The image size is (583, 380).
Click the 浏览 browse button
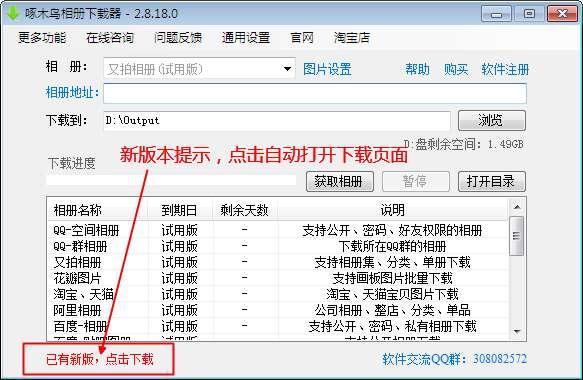pos(492,120)
